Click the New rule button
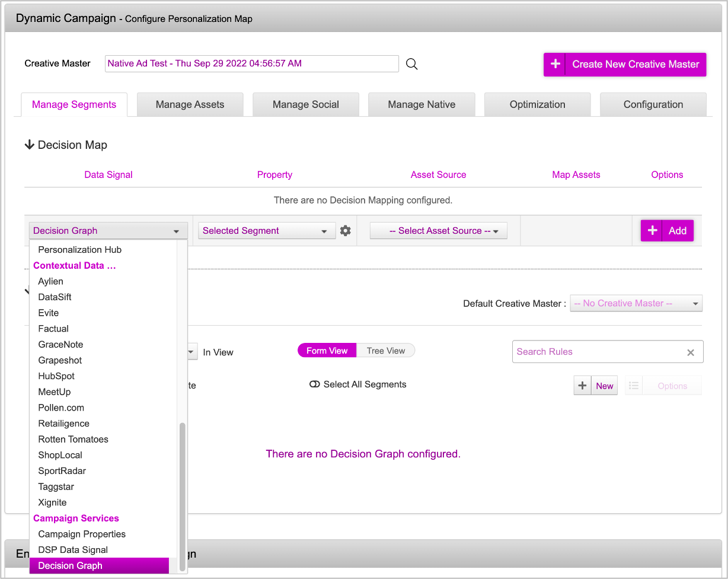 [604, 386]
